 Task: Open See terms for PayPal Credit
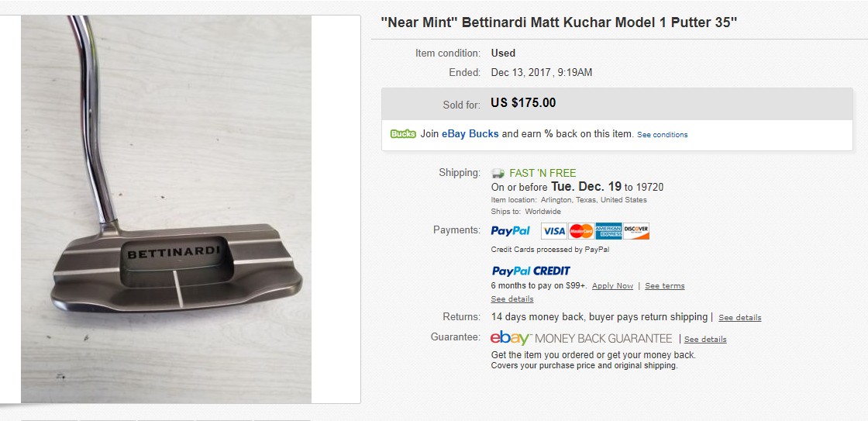pyautogui.click(x=664, y=286)
